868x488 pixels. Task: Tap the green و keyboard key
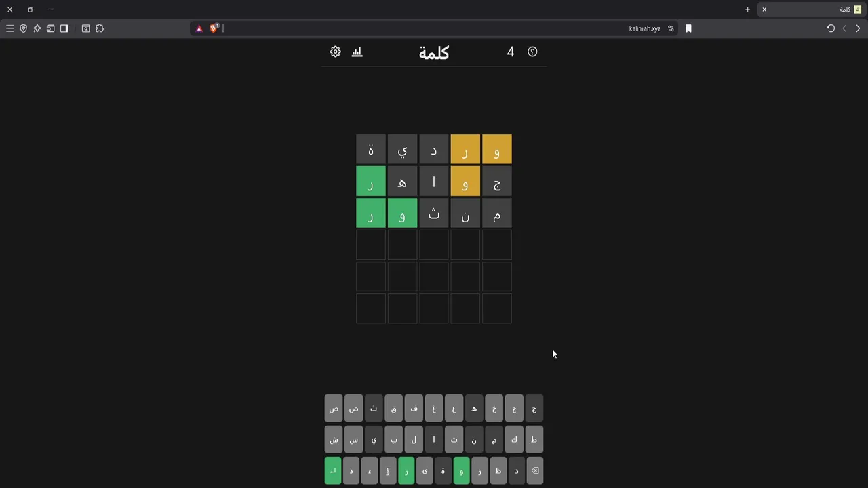click(461, 470)
